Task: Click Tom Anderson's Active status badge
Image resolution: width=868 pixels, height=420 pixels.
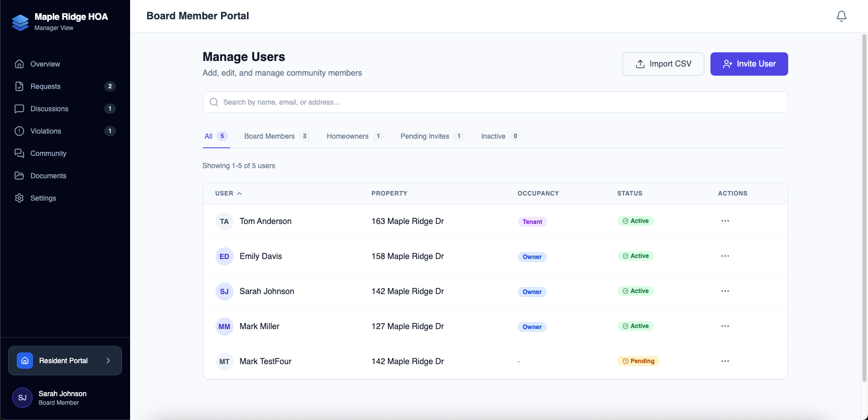Action: coord(635,221)
